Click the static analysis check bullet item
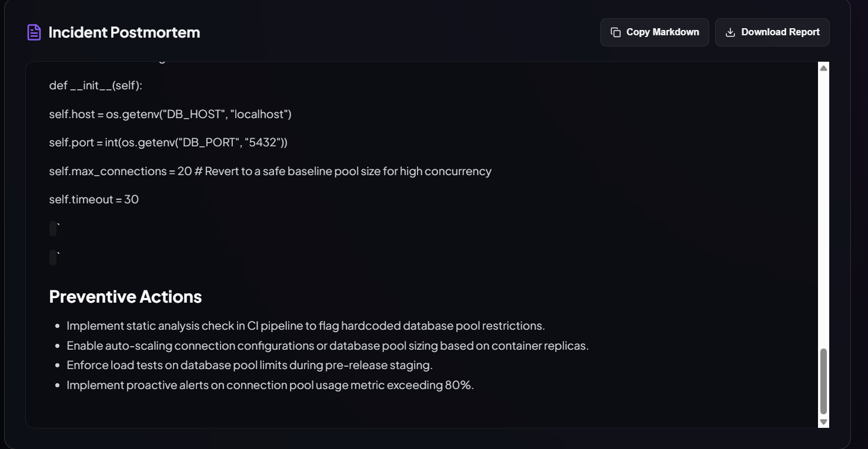Screen dimensions: 868x449 (x=306, y=326)
